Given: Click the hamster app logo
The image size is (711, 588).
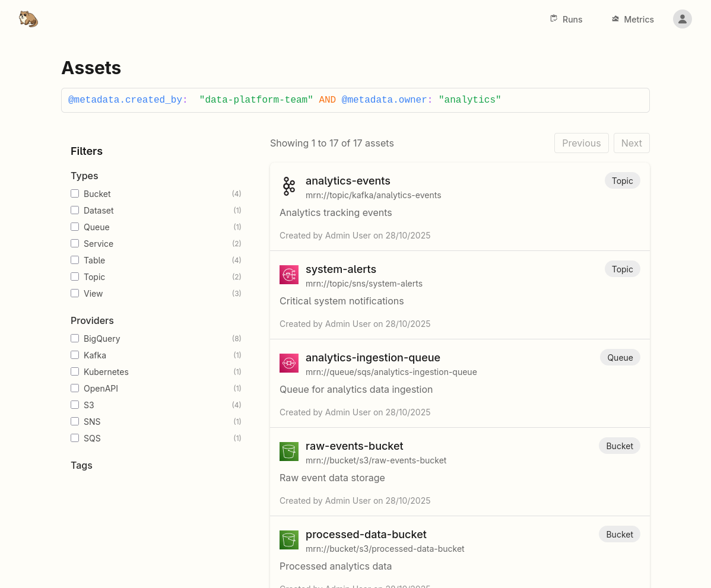Looking at the screenshot, I should click(28, 18).
